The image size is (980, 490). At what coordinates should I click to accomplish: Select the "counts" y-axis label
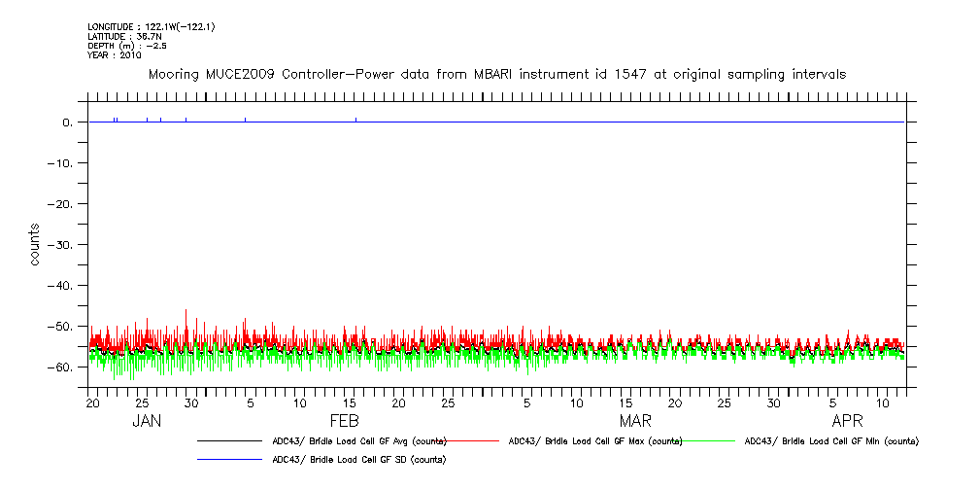[35, 245]
